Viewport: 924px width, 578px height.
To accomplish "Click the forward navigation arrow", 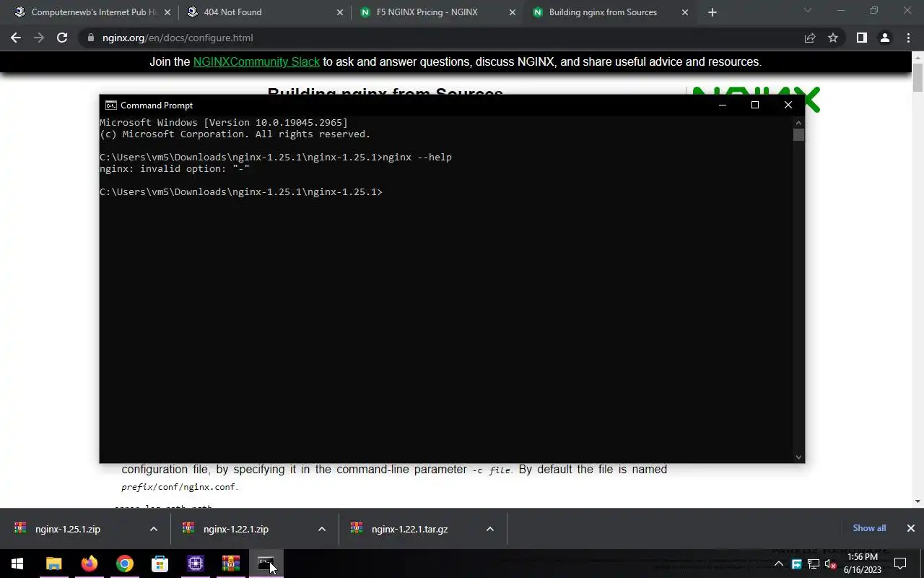I will click(39, 38).
